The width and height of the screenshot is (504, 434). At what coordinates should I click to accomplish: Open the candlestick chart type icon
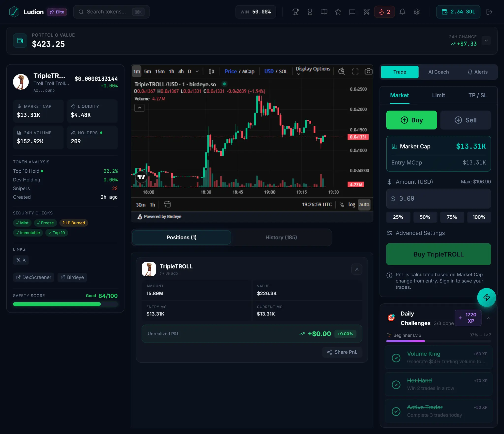[x=211, y=72]
